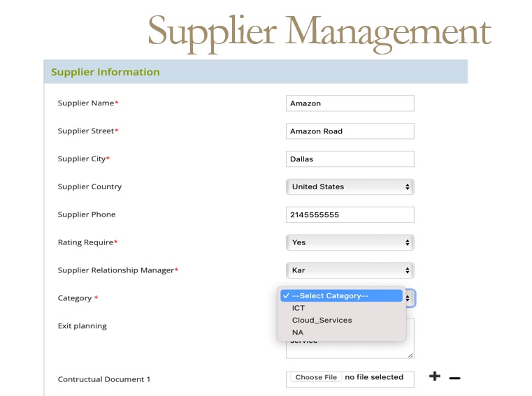Click the minus icon to remove a document

[x=454, y=378]
